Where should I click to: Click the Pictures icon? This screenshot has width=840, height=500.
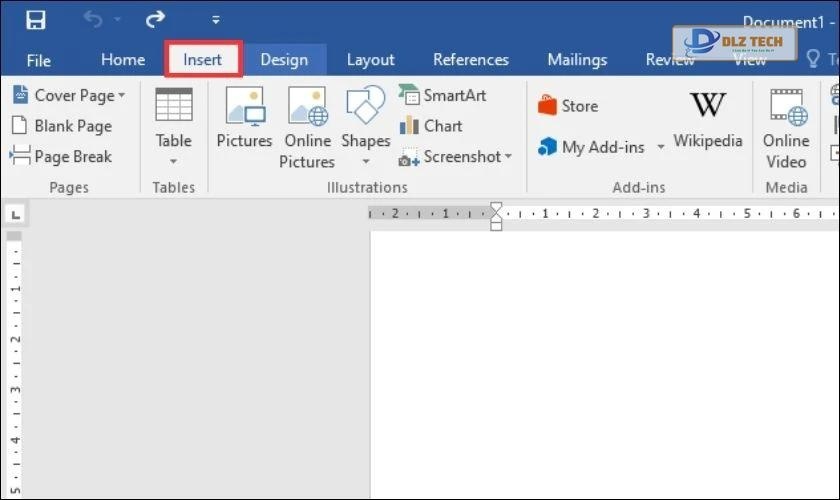(244, 108)
